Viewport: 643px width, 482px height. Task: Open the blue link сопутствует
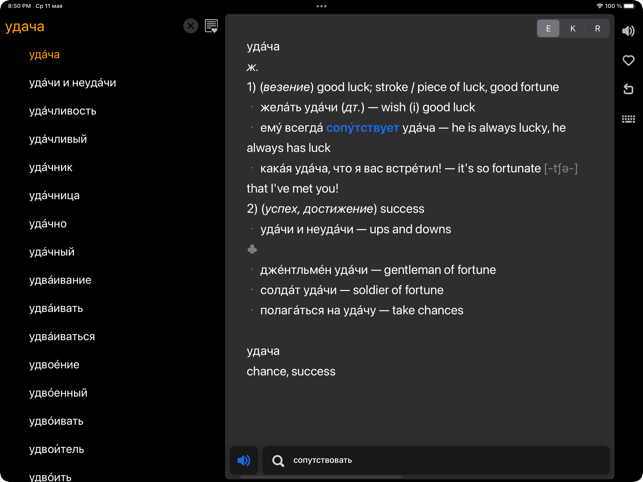coord(362,128)
